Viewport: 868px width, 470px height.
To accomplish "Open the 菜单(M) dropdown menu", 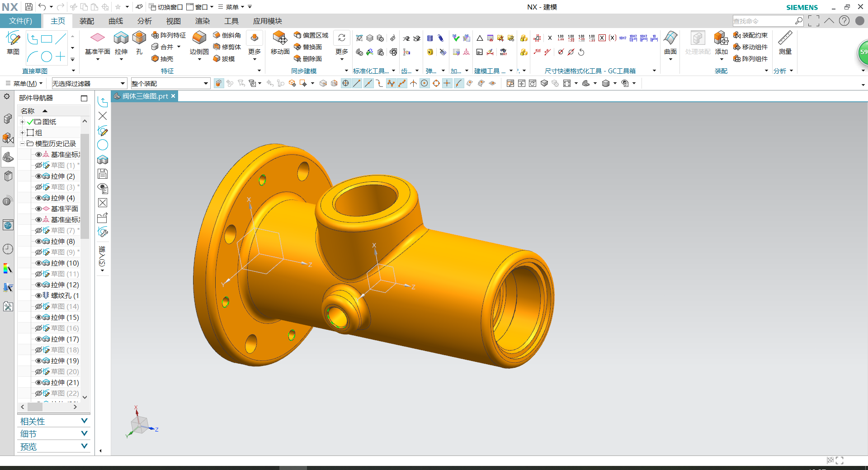I will [24, 84].
